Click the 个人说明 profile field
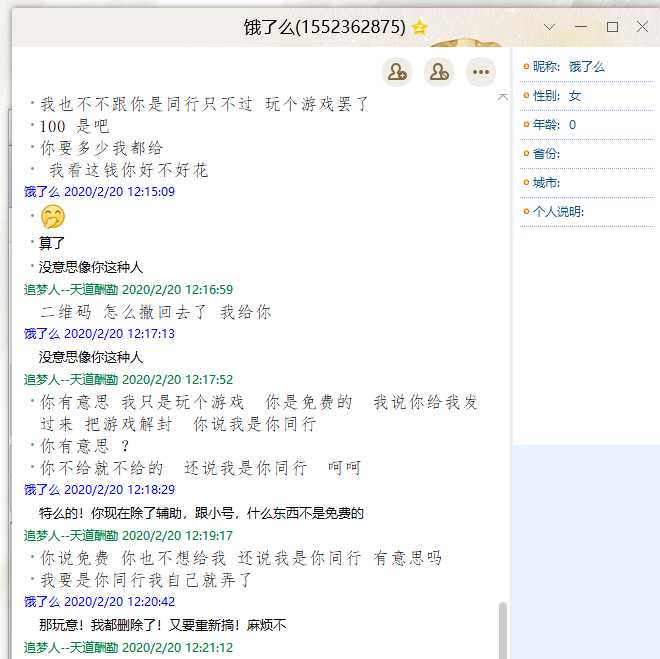The height and width of the screenshot is (659, 660). 586,212
